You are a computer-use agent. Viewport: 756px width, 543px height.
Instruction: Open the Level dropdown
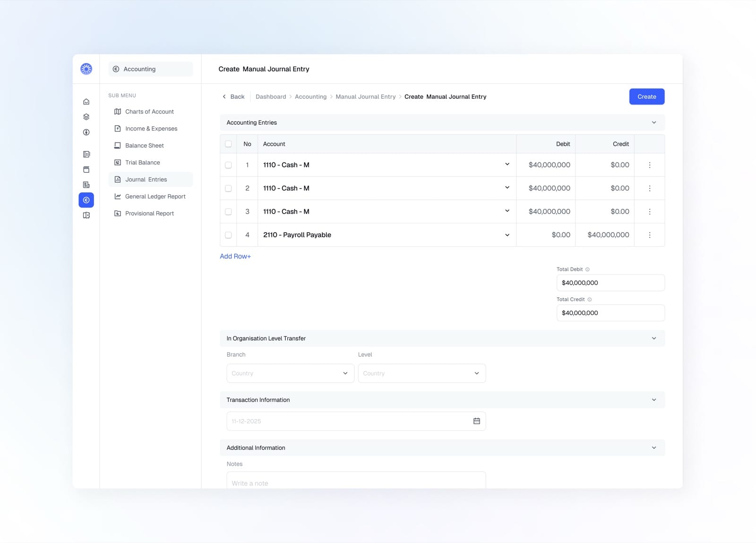(x=421, y=373)
